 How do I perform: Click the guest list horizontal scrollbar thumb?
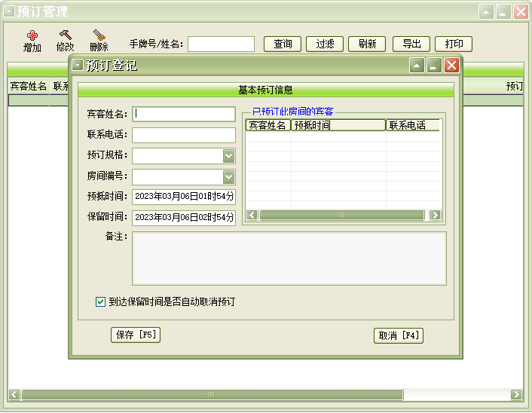pyautogui.click(x=342, y=215)
